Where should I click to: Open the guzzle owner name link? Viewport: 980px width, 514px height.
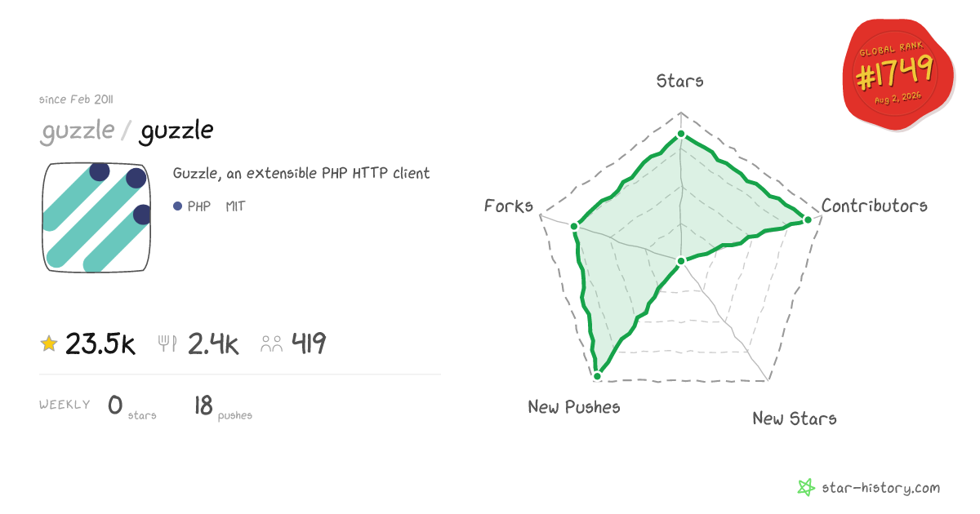click(77, 131)
